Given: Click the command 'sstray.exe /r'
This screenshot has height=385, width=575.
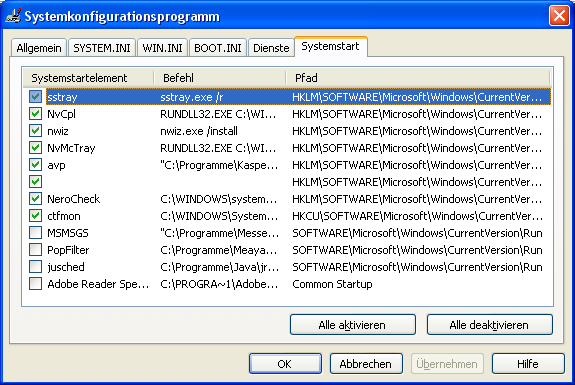Looking at the screenshot, I should [192, 97].
